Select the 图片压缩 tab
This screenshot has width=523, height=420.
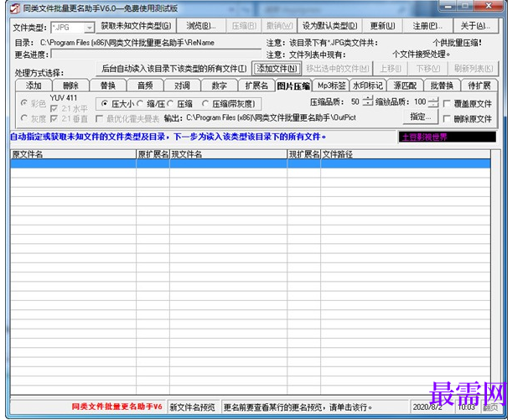click(x=293, y=86)
